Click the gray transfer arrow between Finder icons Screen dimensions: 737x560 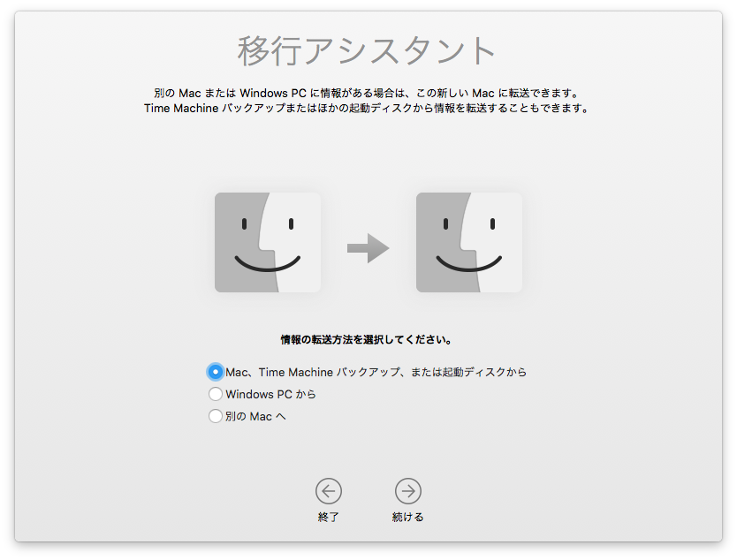(x=368, y=248)
